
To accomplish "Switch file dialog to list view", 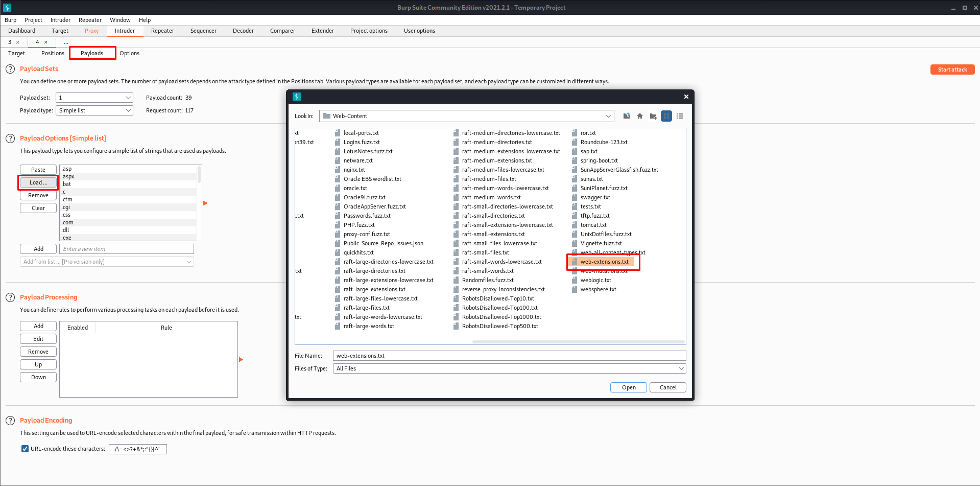I will click(666, 116).
